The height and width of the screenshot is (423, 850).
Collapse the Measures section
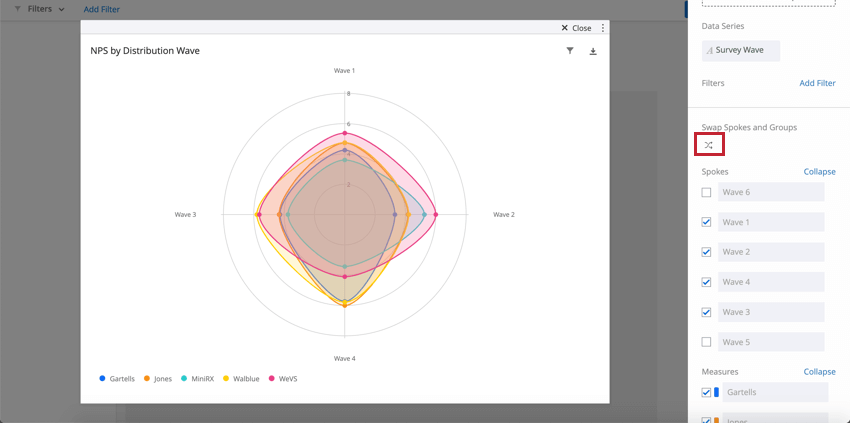click(819, 372)
